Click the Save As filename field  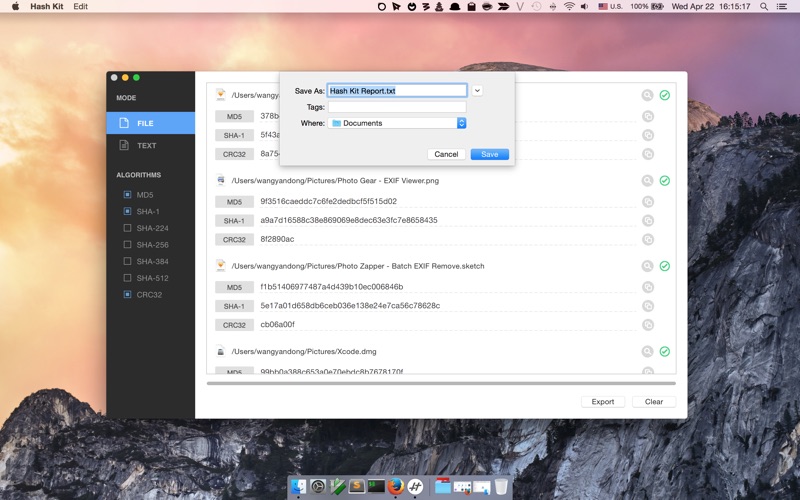coord(397,91)
